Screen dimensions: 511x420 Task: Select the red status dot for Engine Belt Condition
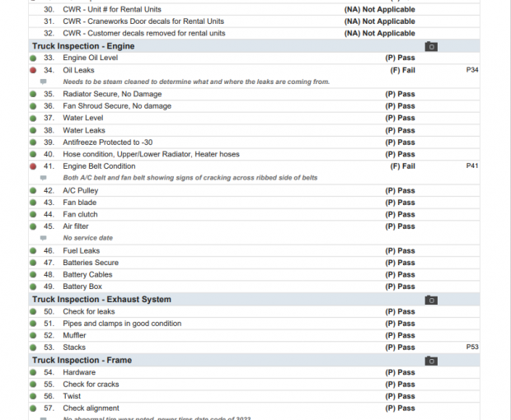pos(33,166)
